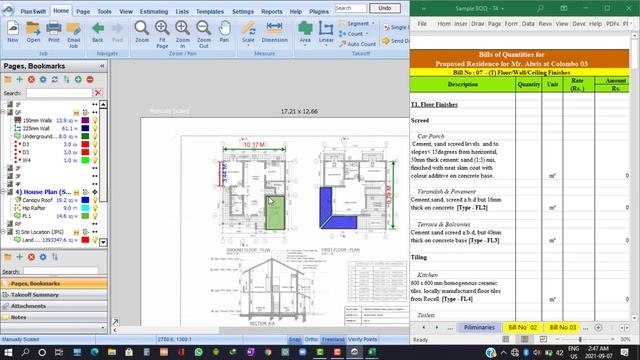Open Excel from the taskbar
Image resolution: width=640 pixels, height=360 pixels.
click(372, 352)
